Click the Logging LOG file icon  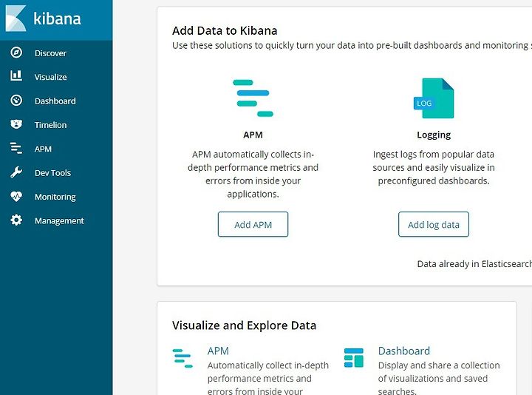tap(434, 98)
